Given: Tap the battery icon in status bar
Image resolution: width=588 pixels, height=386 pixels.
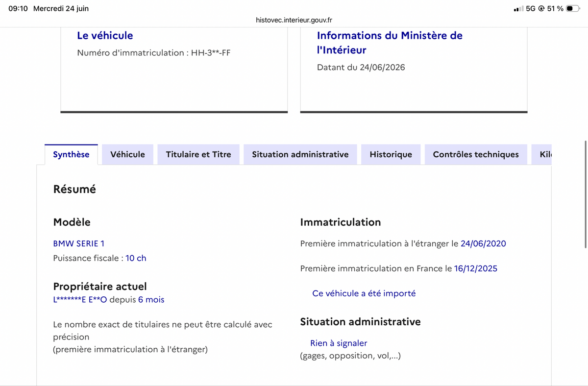Looking at the screenshot, I should 573,8.
